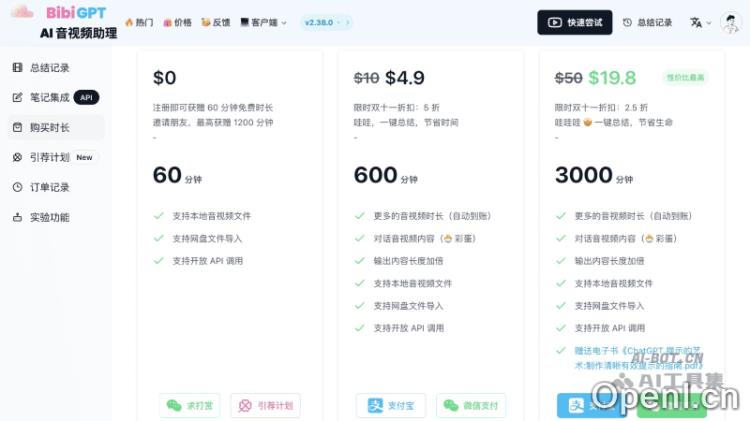Open 总结记录 history in the header
The height and width of the screenshot is (421, 750).
point(647,22)
